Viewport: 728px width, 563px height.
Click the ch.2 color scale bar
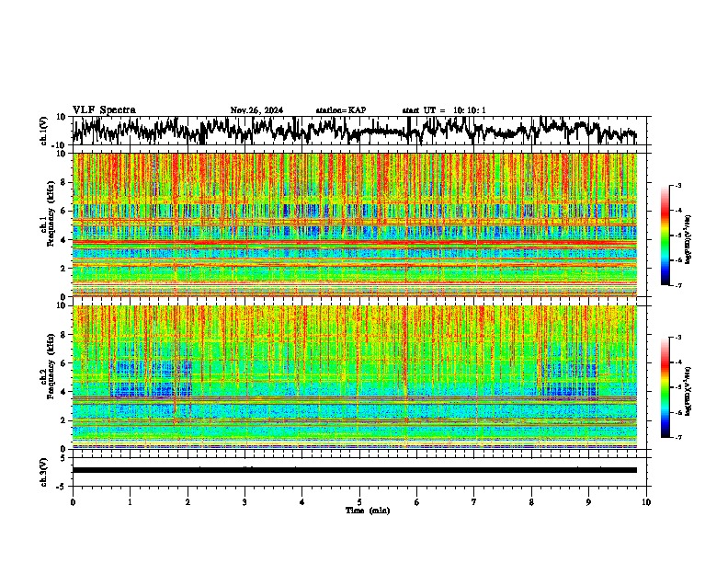665,387
